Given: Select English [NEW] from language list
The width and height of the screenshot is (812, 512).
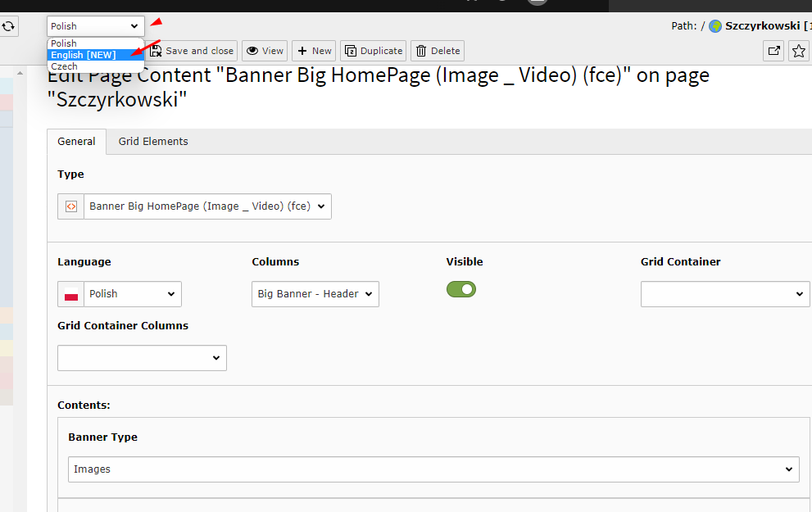Looking at the screenshot, I should pos(84,55).
